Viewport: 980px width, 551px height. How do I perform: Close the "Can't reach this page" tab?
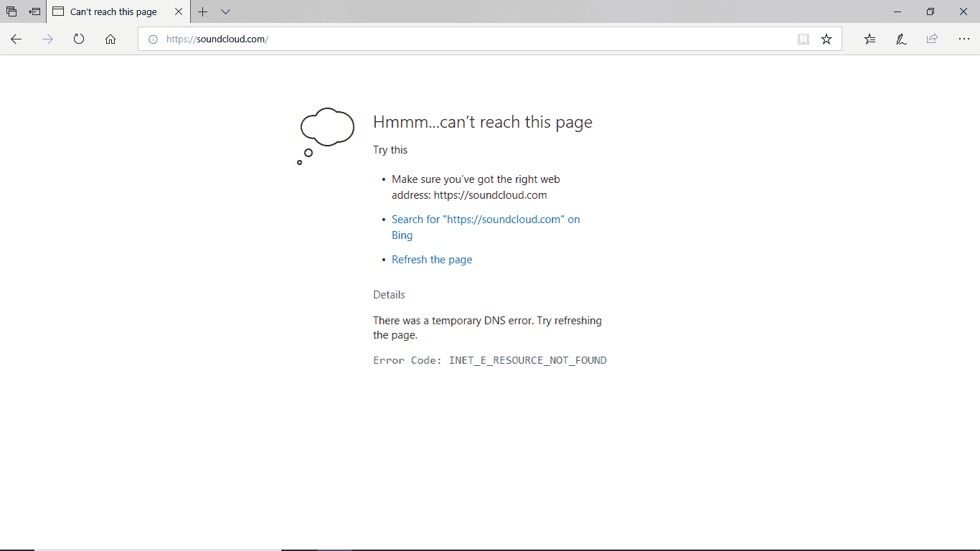tap(179, 11)
